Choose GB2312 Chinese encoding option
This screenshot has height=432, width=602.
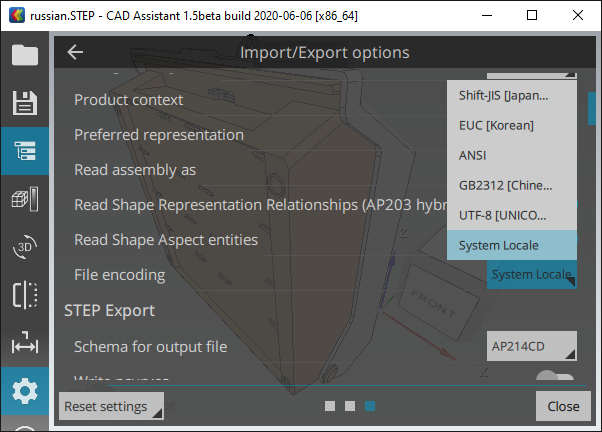pyautogui.click(x=512, y=185)
